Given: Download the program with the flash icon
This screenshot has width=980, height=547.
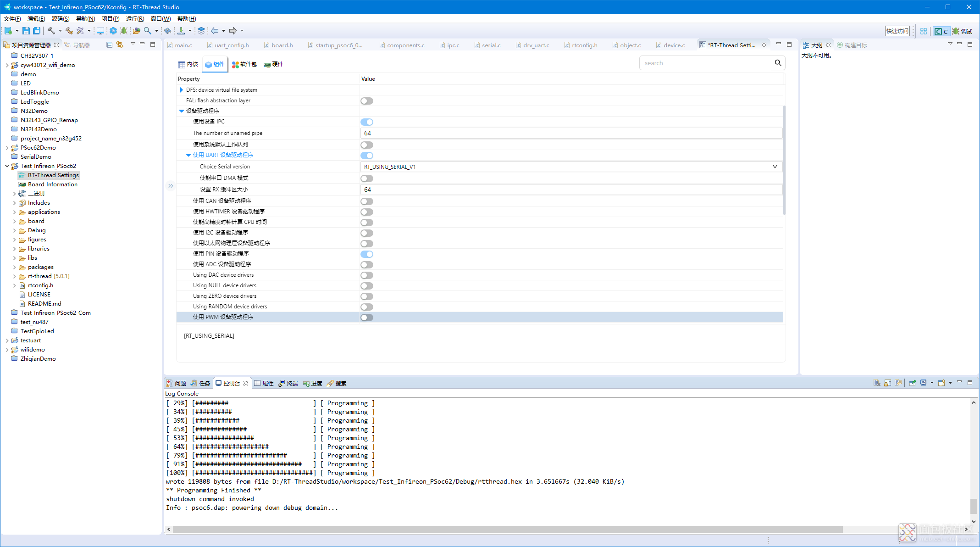Looking at the screenshot, I should pyautogui.click(x=181, y=31).
